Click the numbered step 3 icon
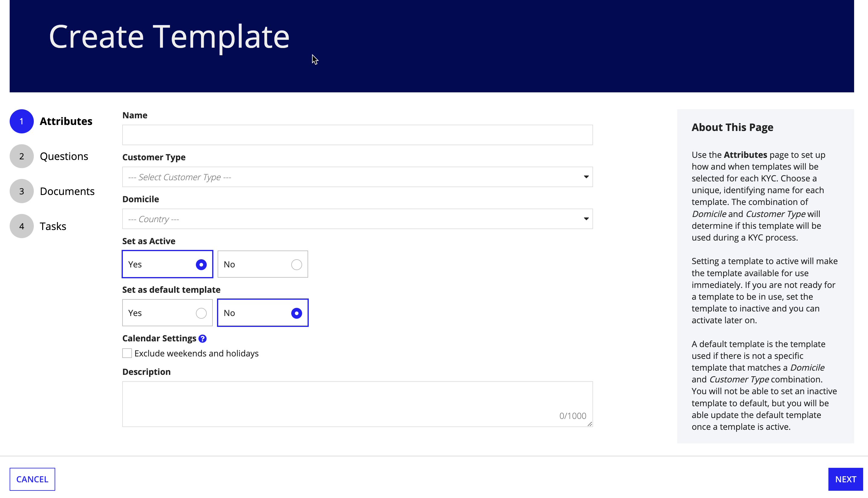 (x=21, y=191)
